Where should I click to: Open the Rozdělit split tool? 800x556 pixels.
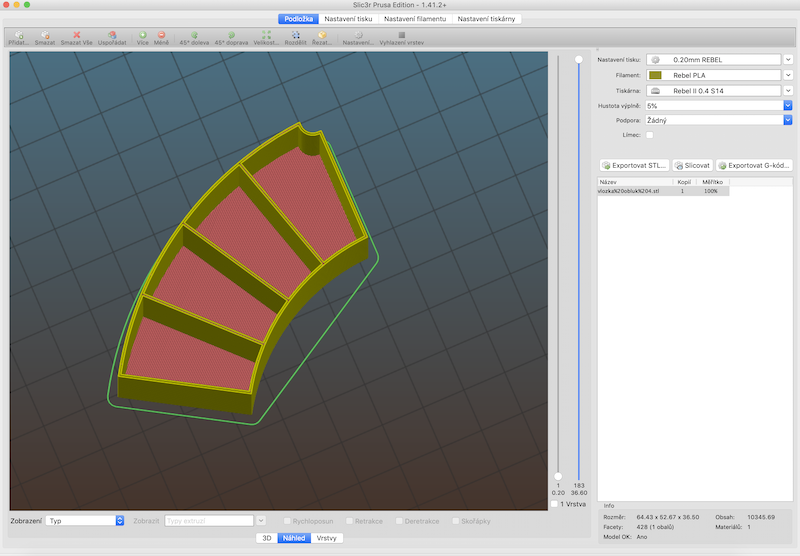(x=295, y=35)
